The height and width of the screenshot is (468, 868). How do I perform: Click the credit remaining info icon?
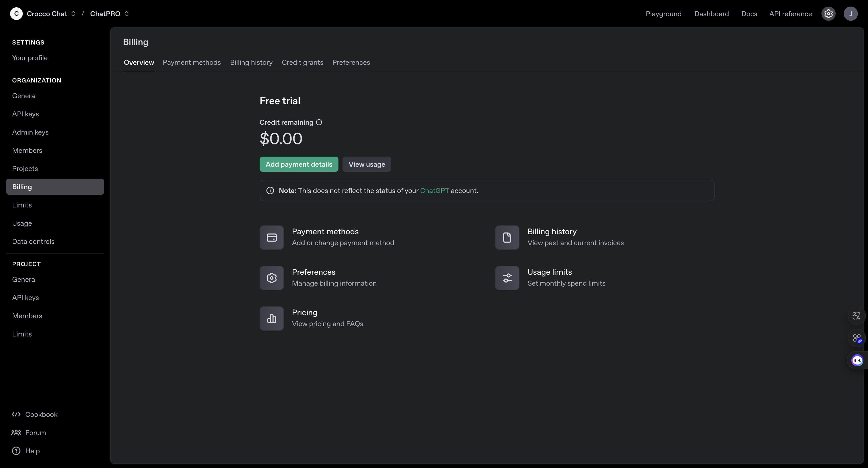point(319,122)
